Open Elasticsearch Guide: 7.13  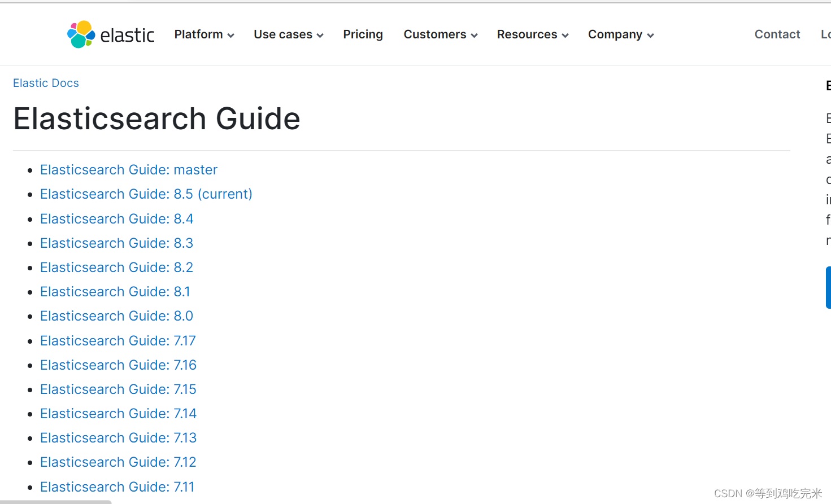click(119, 438)
